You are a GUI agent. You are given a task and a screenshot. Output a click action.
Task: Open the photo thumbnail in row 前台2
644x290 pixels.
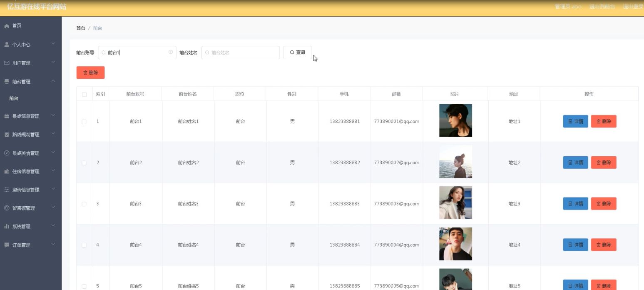(455, 162)
